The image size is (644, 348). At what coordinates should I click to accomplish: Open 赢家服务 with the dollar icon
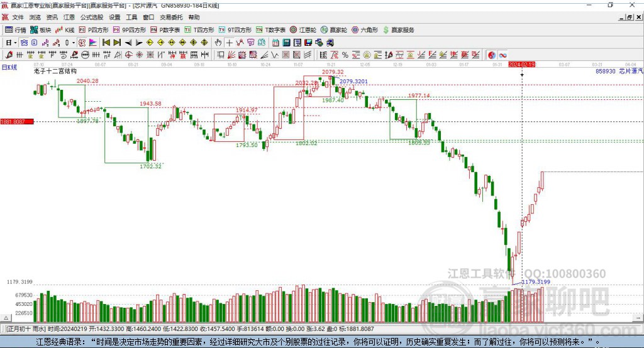coord(398,30)
